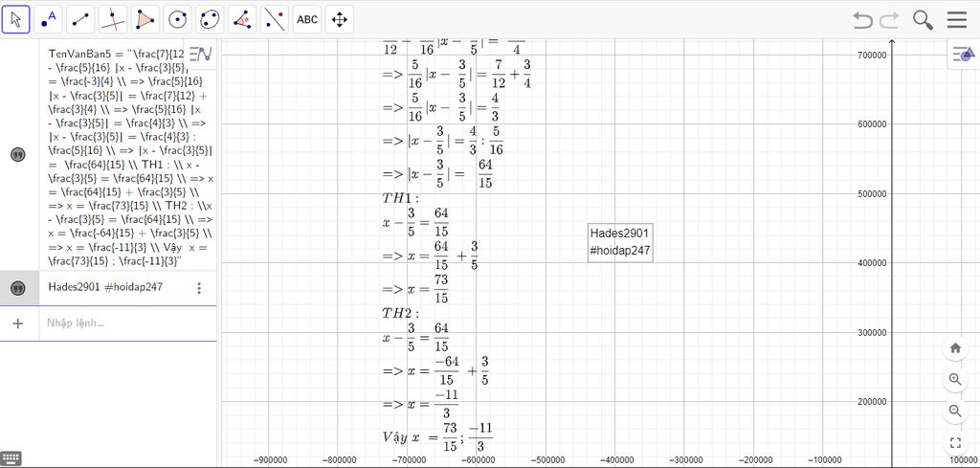This screenshot has width=980, height=468.
Task: Open the Graphics view style bar
Action: (963, 55)
